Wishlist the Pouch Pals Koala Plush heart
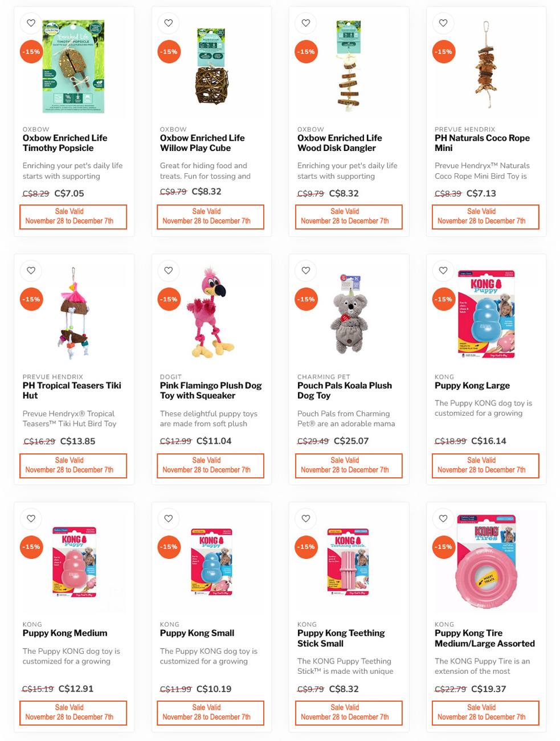Viewport: 560px width, 741px height. 306,271
